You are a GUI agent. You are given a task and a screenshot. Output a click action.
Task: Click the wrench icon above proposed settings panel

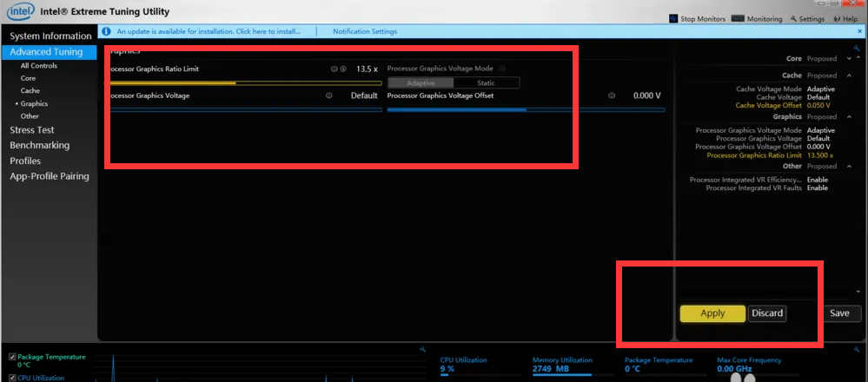857,49
